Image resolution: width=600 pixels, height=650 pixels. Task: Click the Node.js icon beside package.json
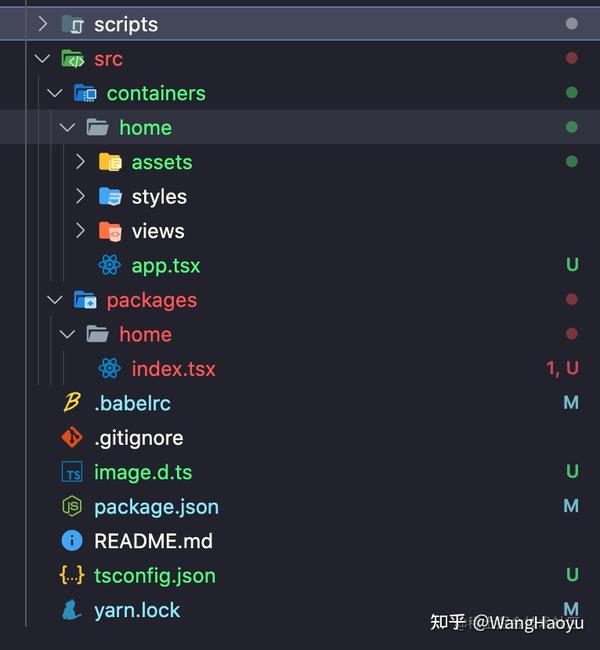pos(72,506)
